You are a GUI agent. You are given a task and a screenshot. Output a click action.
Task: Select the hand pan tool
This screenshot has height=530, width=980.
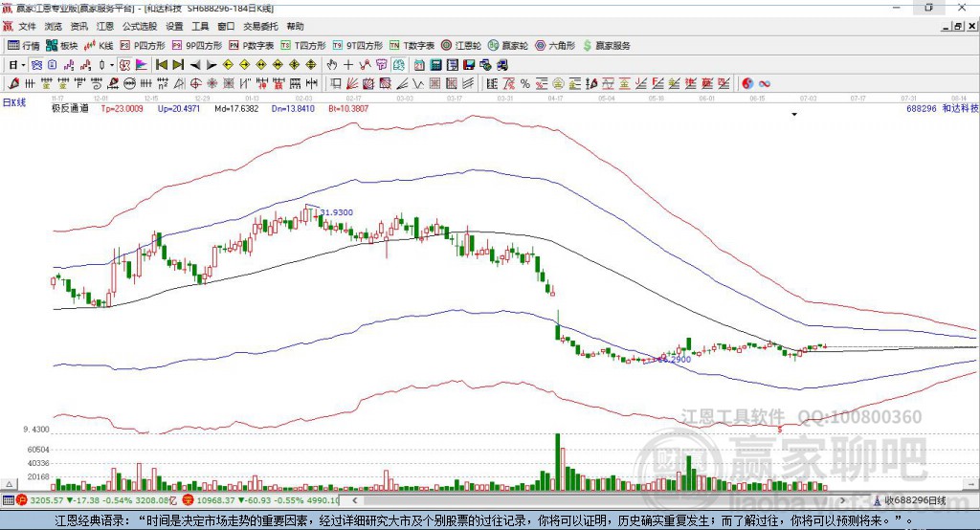[332, 65]
